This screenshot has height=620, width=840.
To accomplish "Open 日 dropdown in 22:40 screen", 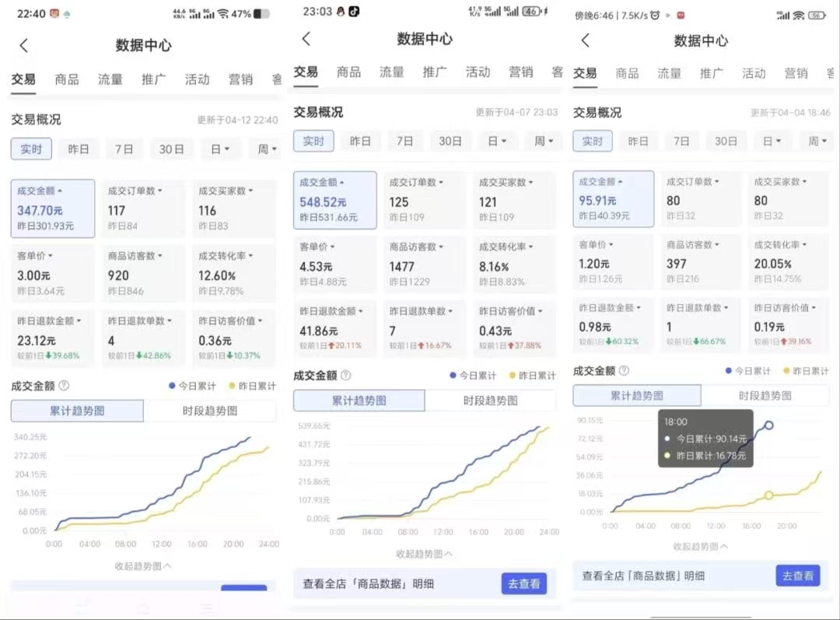I will point(219,149).
